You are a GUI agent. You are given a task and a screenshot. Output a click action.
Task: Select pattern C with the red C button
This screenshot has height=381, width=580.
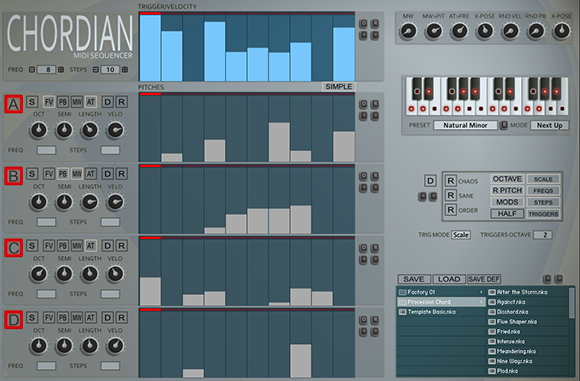(13, 248)
